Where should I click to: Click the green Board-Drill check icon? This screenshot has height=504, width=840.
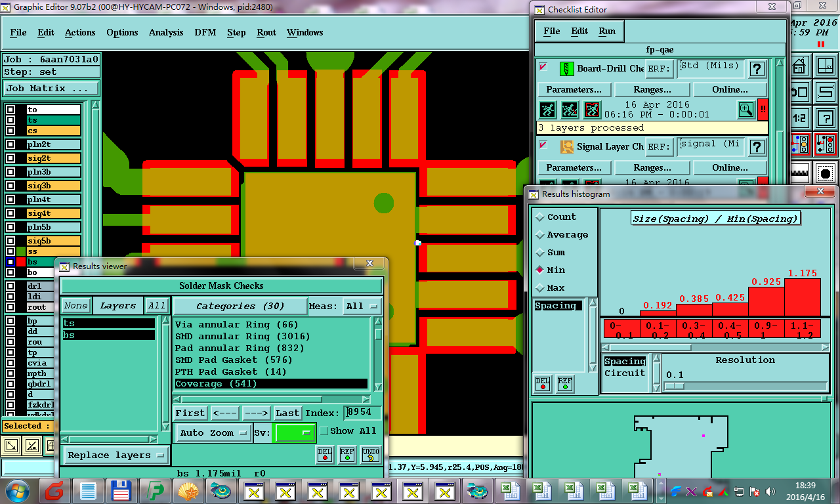[x=566, y=68]
